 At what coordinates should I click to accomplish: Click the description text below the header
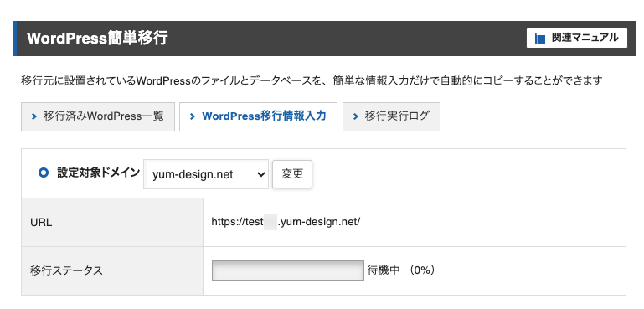pyautogui.click(x=312, y=80)
